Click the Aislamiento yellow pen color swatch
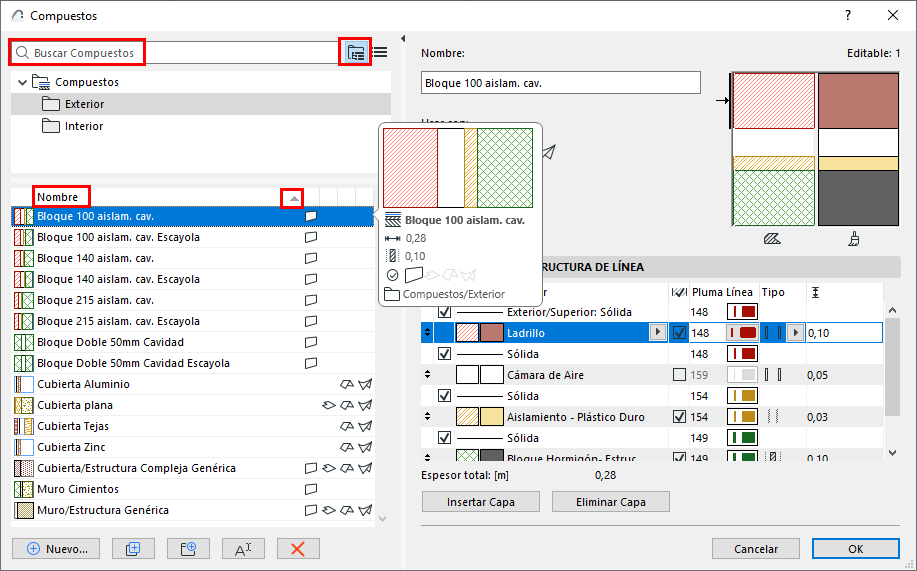917x571 pixels. tap(742, 417)
